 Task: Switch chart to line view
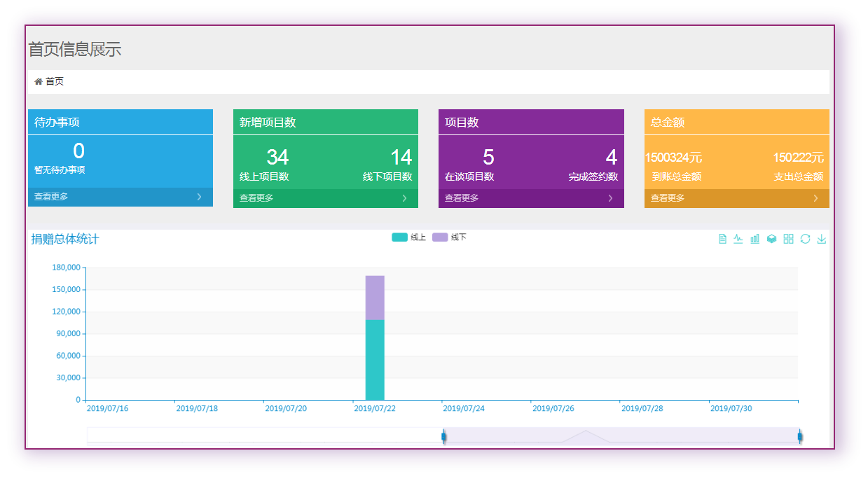pos(738,239)
